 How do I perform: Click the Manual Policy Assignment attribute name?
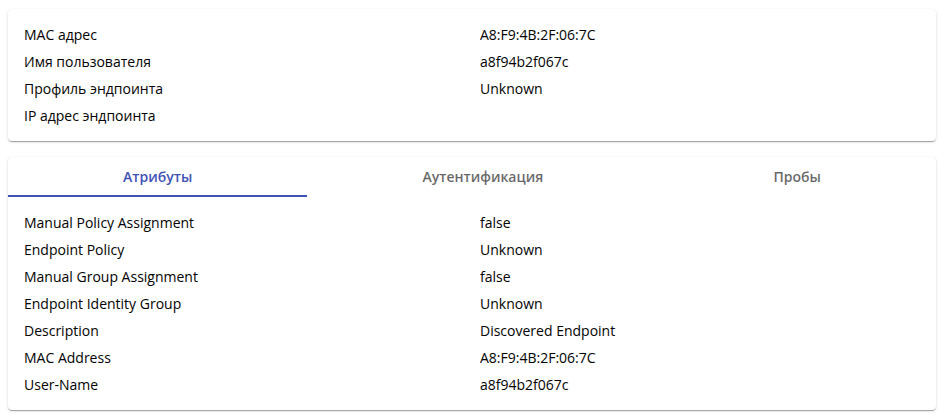tap(109, 223)
